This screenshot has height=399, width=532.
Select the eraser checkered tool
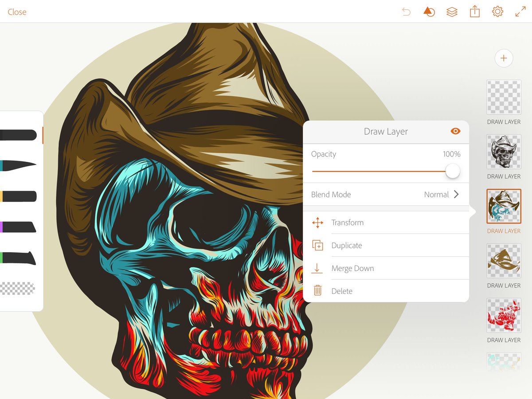click(18, 289)
